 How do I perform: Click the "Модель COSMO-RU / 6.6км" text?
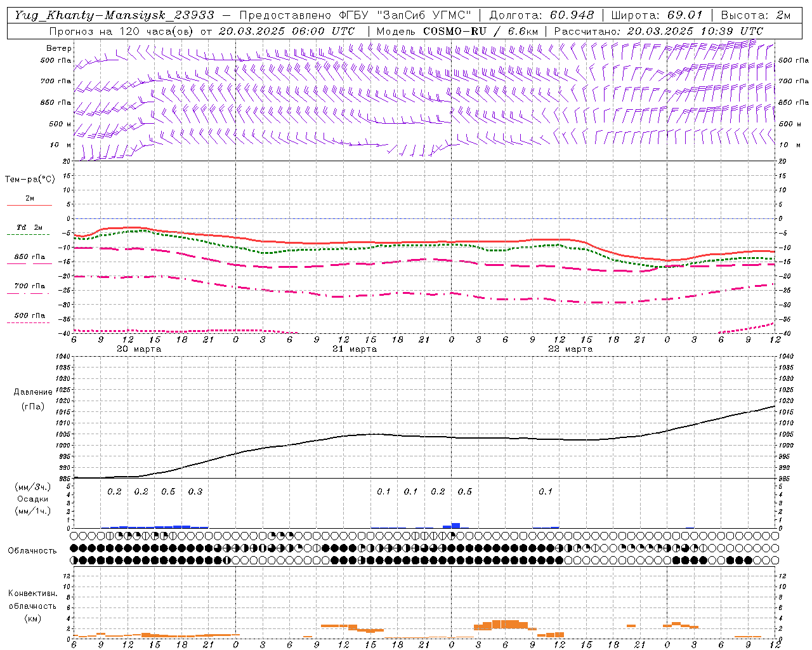(457, 30)
